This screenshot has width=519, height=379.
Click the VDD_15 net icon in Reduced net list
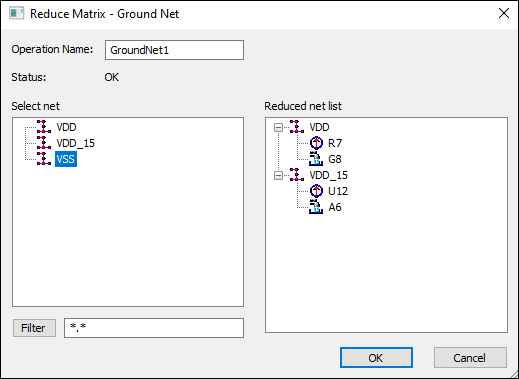(x=297, y=175)
